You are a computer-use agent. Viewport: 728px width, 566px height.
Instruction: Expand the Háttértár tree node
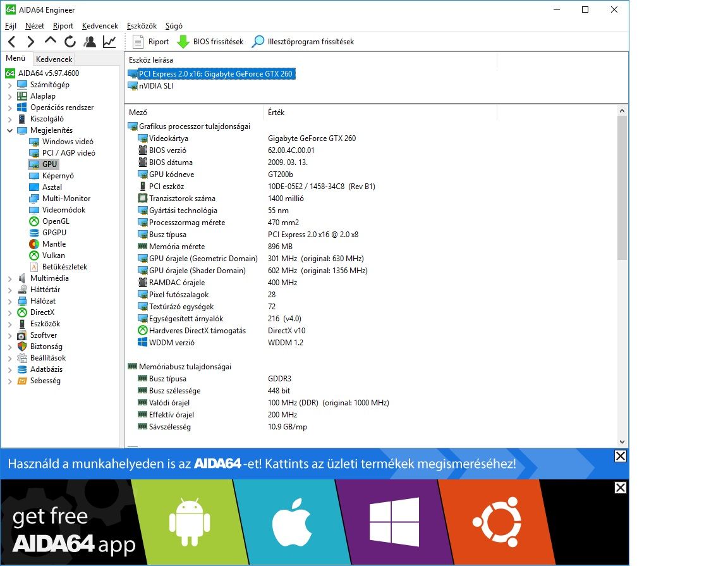pos(9,290)
